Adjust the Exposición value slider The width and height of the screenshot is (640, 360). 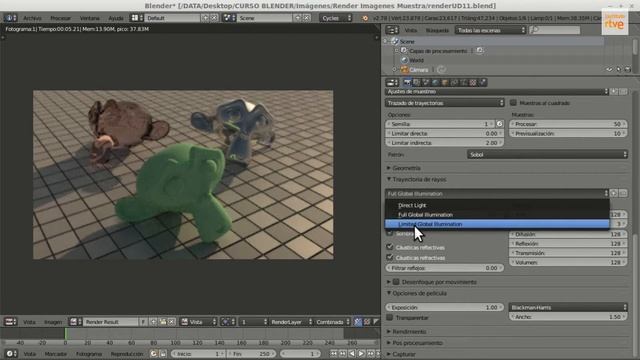[444, 307]
